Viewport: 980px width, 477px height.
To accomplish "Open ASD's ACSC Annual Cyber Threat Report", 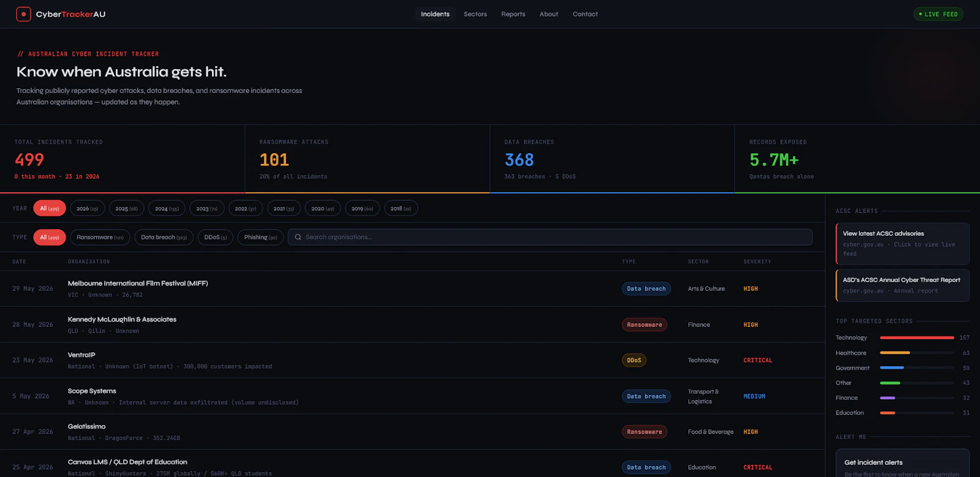I will (x=902, y=285).
